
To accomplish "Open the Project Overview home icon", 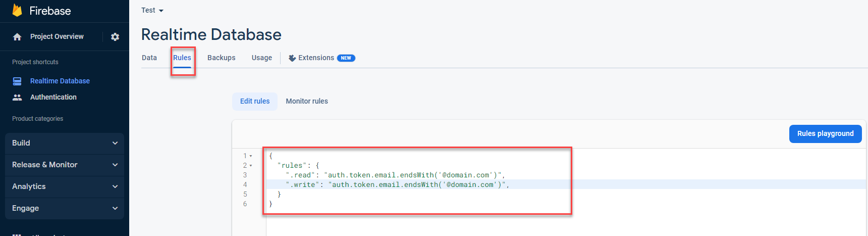I will coord(17,37).
